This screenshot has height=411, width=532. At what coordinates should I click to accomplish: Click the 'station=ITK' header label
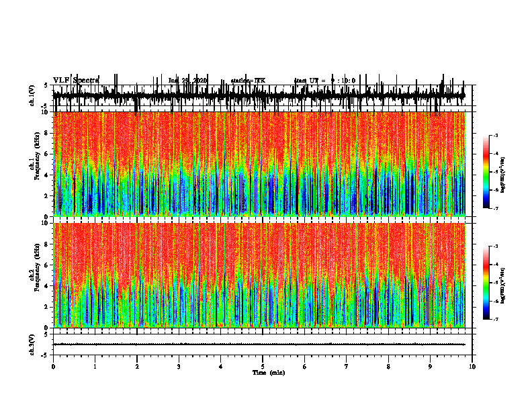tap(248, 81)
